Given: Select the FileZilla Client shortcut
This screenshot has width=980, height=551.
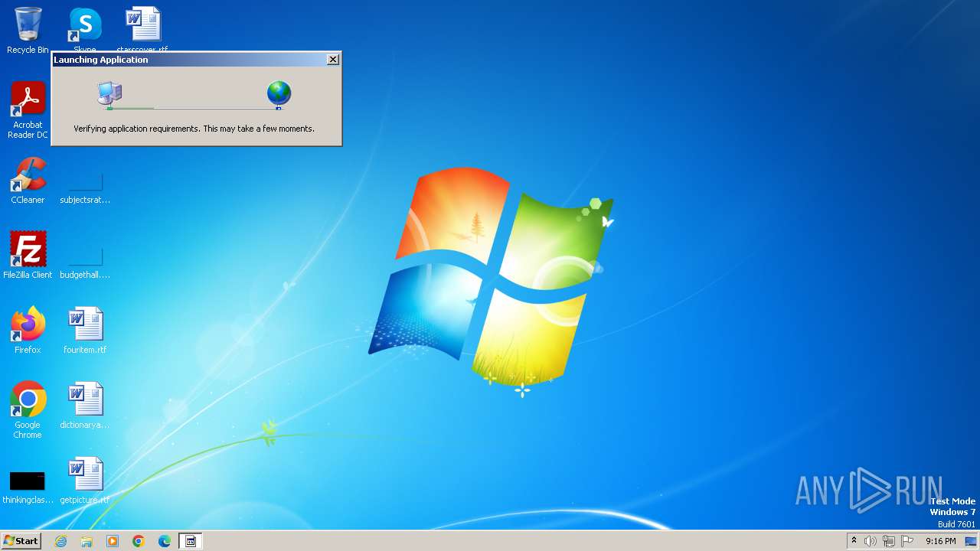Looking at the screenshot, I should pyautogui.click(x=28, y=256).
